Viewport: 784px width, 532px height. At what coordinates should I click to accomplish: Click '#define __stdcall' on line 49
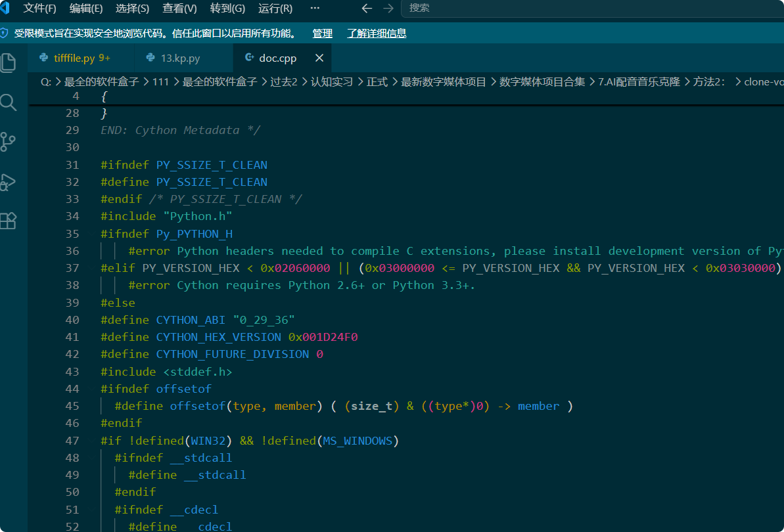[187, 475]
